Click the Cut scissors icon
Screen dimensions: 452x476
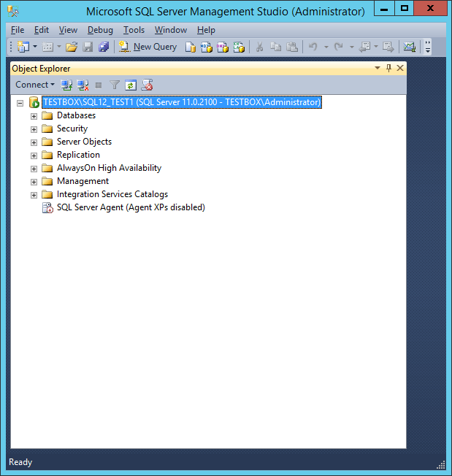(259, 47)
